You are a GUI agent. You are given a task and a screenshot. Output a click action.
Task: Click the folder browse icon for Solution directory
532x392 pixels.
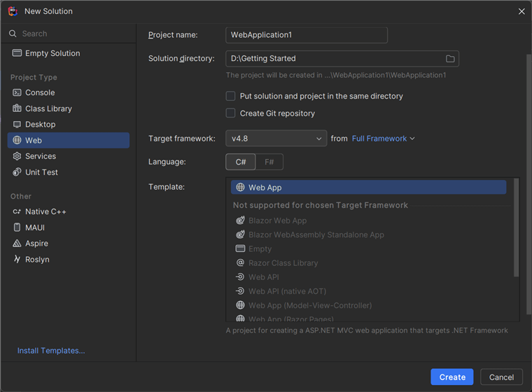[450, 59]
